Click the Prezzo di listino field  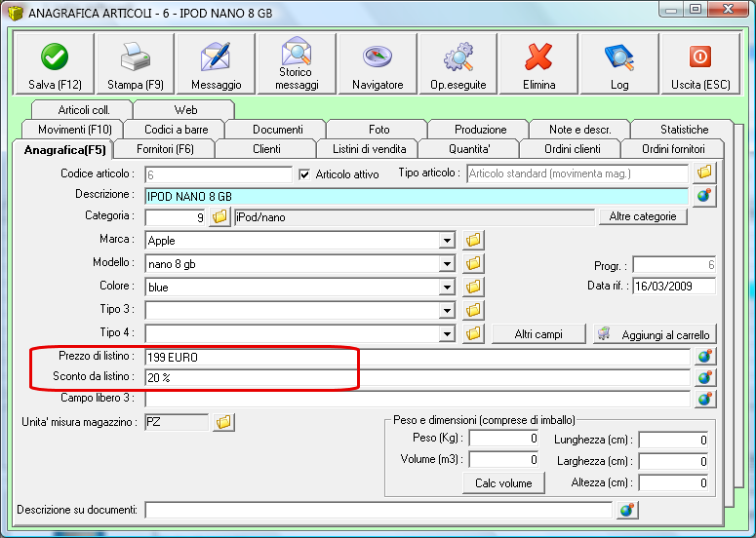418,357
